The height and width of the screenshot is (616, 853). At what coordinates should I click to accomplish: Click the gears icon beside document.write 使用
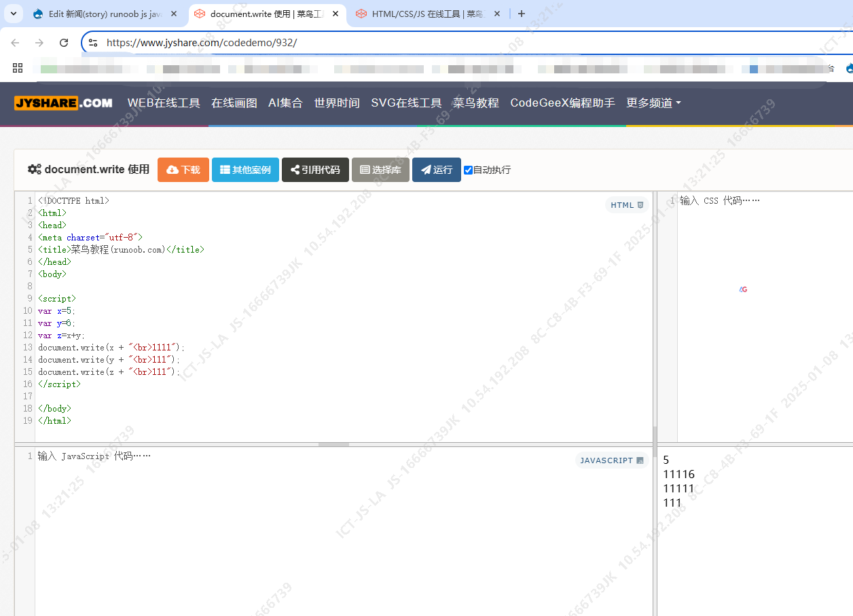35,169
